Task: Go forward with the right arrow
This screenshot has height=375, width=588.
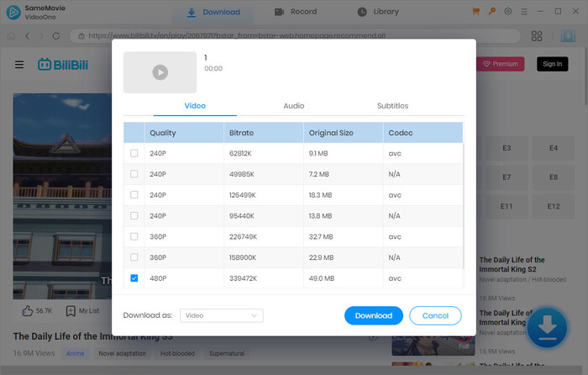Action: tap(42, 35)
